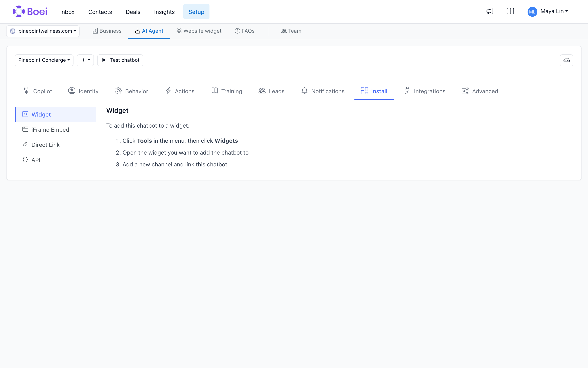This screenshot has height=368, width=588.
Task: Open the plus add dropdown
Action: (x=85, y=60)
